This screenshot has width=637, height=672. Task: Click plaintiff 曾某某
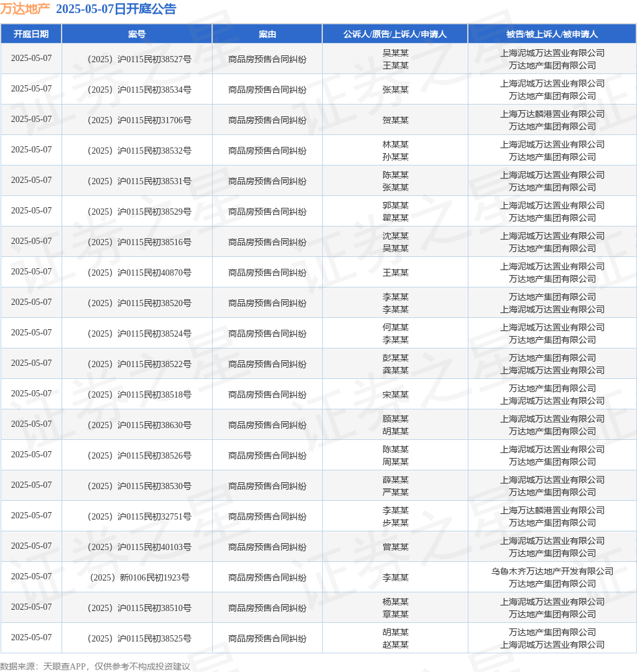tap(396, 546)
